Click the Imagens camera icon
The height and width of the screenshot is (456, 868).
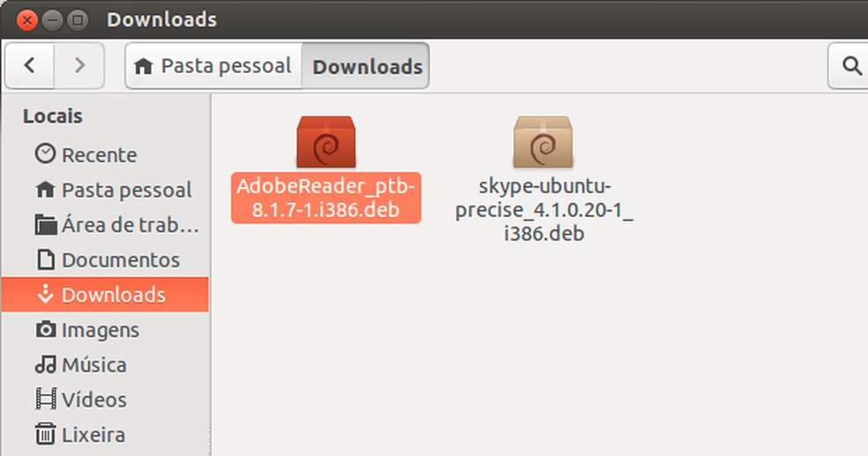tap(45, 330)
